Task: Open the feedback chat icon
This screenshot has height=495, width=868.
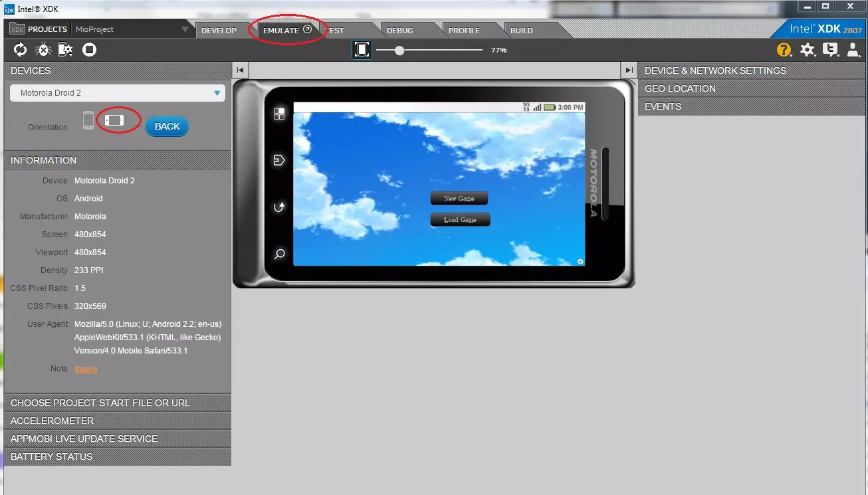Action: pyautogui.click(x=830, y=50)
